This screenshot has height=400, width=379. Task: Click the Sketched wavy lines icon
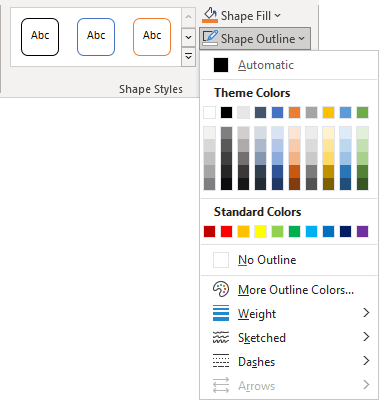click(x=221, y=337)
